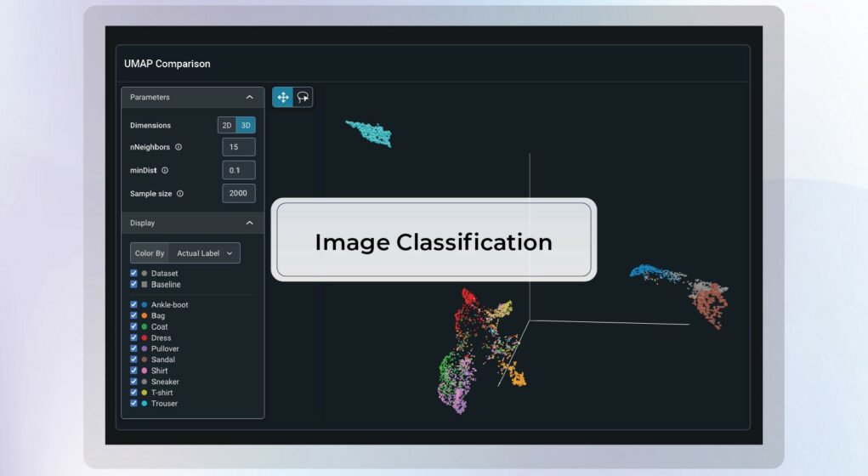Click the Display section header label
Screen dimensions: 868x476
pos(142,223)
